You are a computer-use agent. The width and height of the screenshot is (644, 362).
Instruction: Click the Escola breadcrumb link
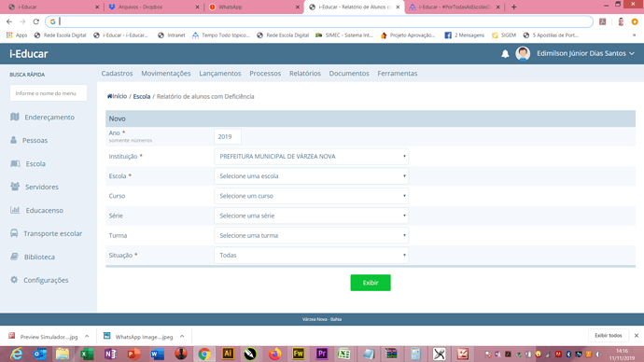(x=142, y=96)
